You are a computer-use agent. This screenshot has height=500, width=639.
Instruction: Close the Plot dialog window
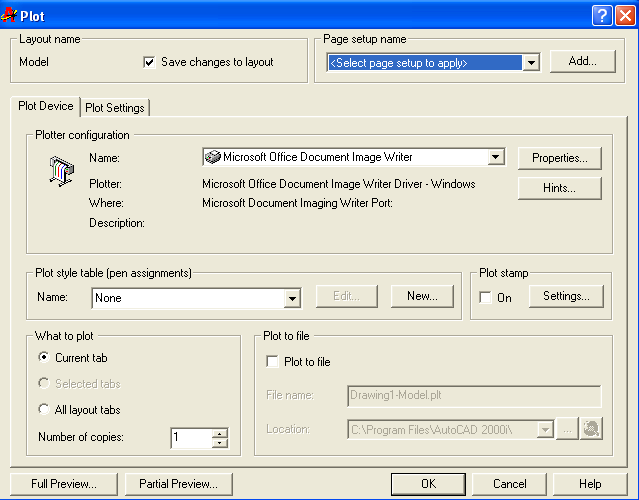click(x=624, y=15)
